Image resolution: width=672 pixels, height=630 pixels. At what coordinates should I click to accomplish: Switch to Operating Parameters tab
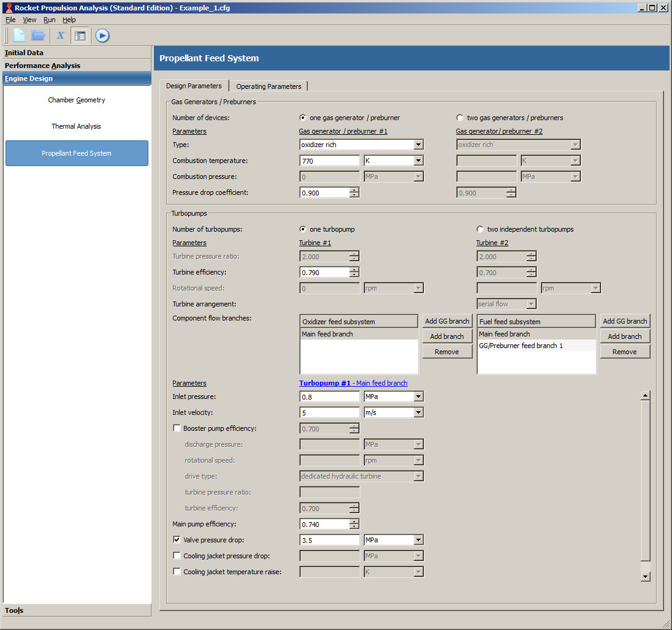click(269, 86)
